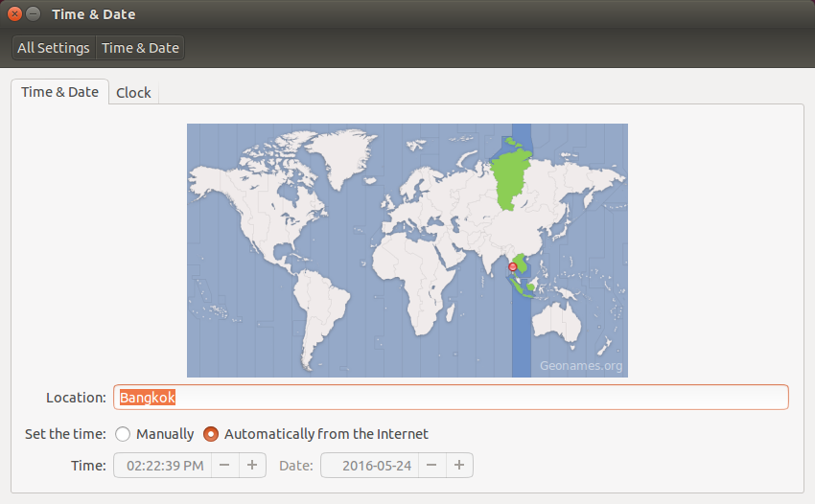The height and width of the screenshot is (504, 815).
Task: Click the highlighted green Siberia region on map
Action: pos(510,179)
